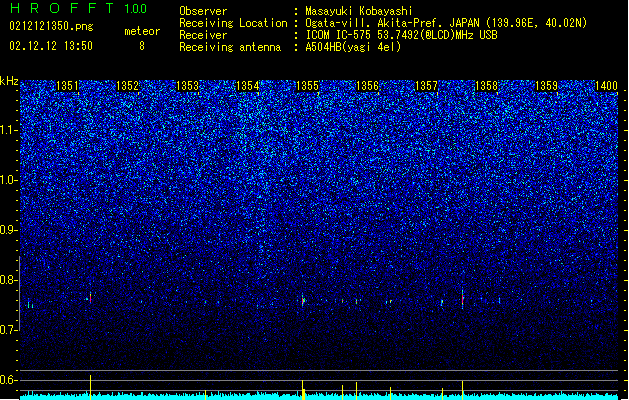Click the Receiver field label

[x=203, y=35]
